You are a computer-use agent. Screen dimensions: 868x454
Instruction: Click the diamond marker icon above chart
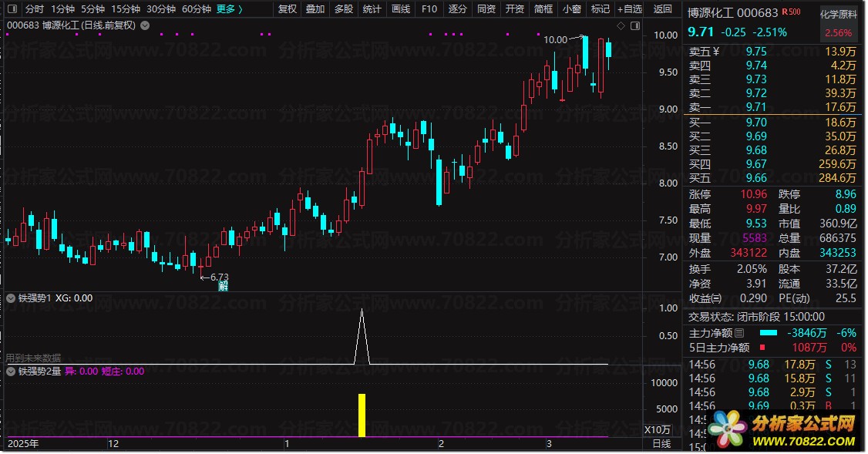pos(621,25)
